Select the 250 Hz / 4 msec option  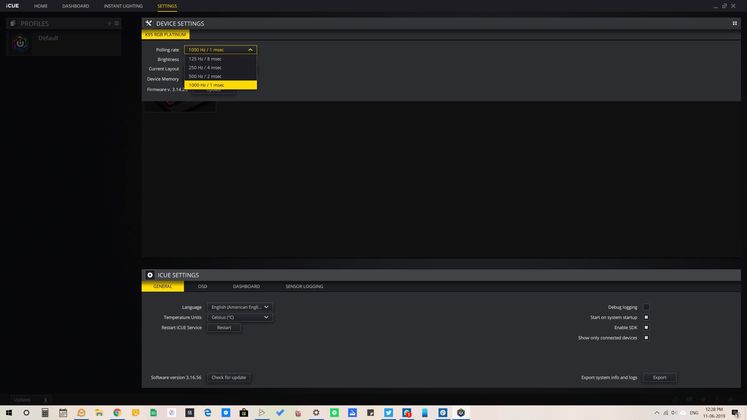point(220,68)
